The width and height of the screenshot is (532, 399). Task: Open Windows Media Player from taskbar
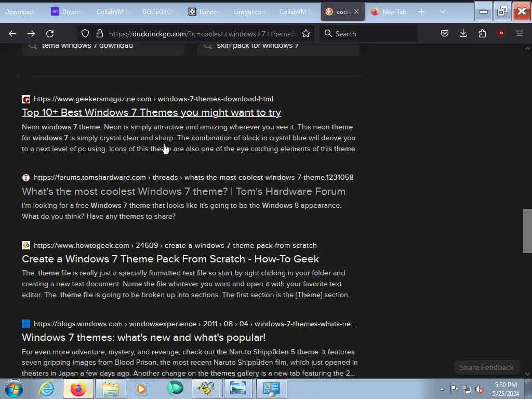point(142,389)
